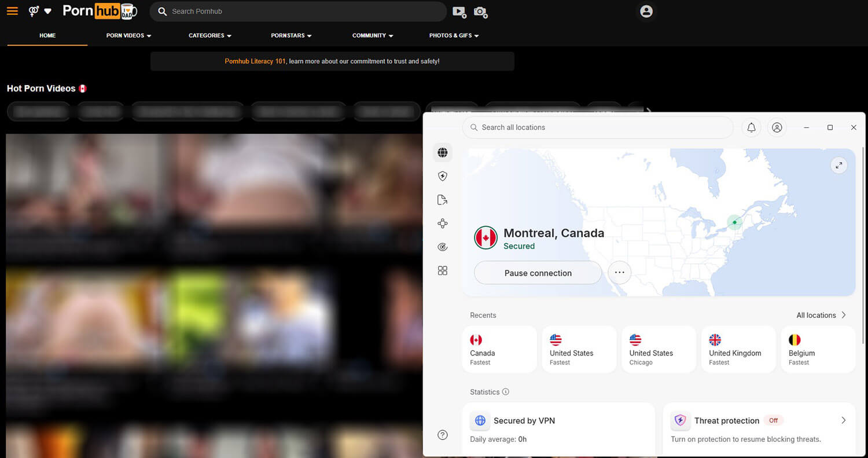Open the website user account icon
This screenshot has height=458, width=868.
coord(646,11)
